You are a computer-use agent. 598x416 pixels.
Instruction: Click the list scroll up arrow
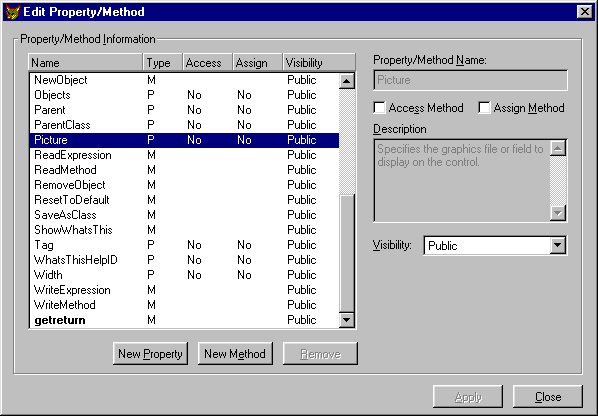click(347, 81)
